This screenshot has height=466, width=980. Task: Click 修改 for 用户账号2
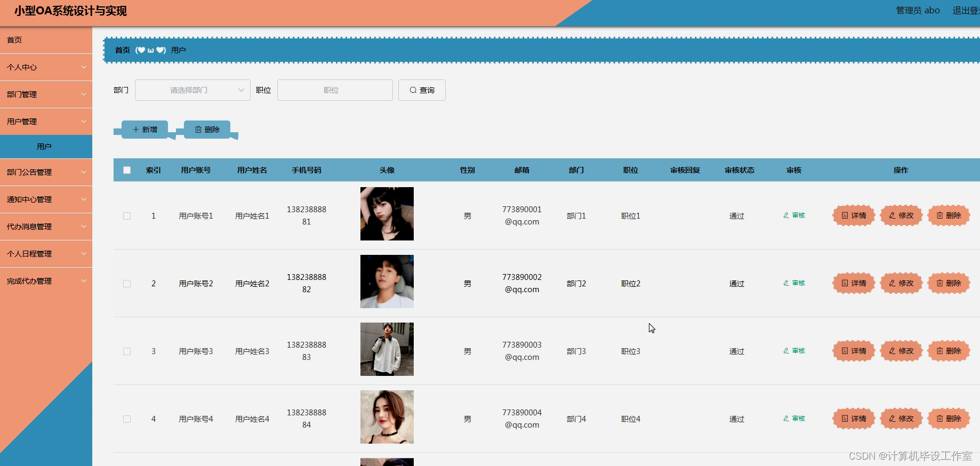point(901,283)
